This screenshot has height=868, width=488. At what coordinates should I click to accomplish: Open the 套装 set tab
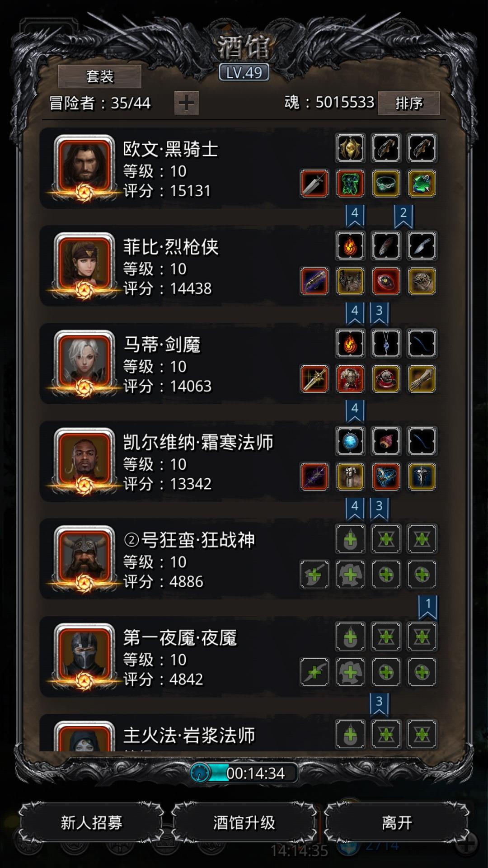click(99, 76)
